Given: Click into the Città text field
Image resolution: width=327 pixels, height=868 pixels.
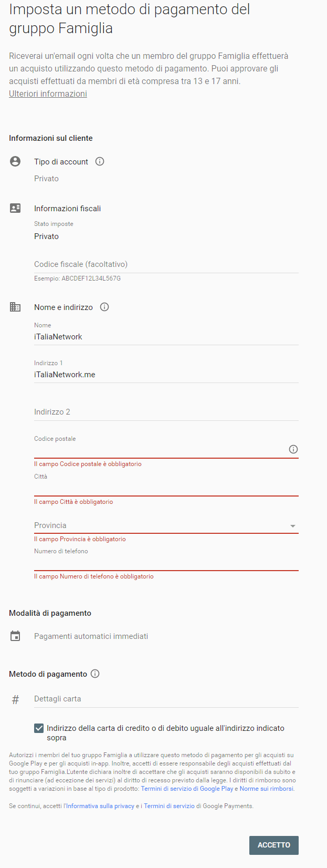Looking at the screenshot, I should (x=166, y=489).
